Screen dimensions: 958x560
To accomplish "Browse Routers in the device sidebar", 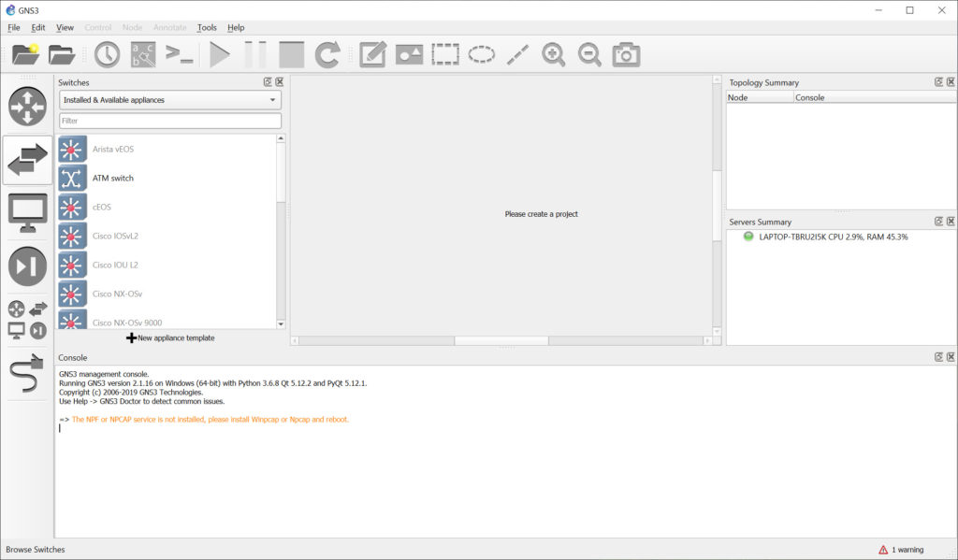I will tap(27, 107).
